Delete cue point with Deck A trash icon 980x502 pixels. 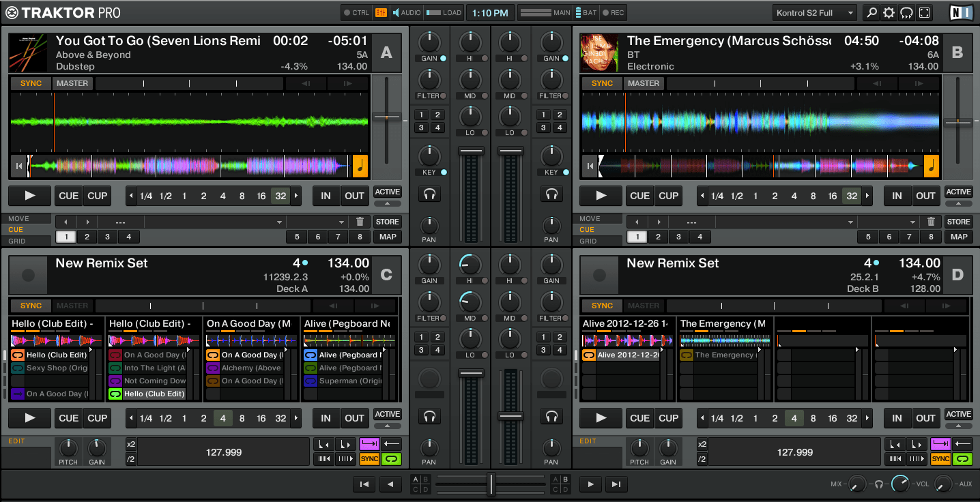tap(360, 222)
